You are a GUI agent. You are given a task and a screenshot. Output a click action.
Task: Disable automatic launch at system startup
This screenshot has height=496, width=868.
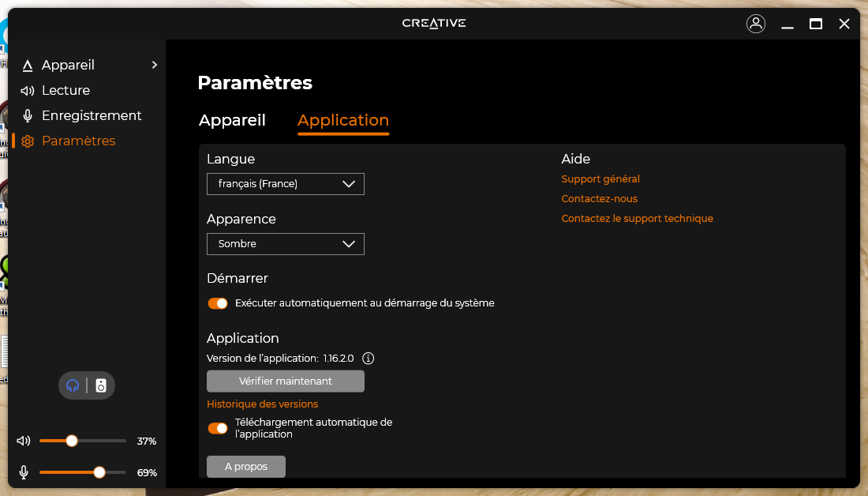click(217, 303)
